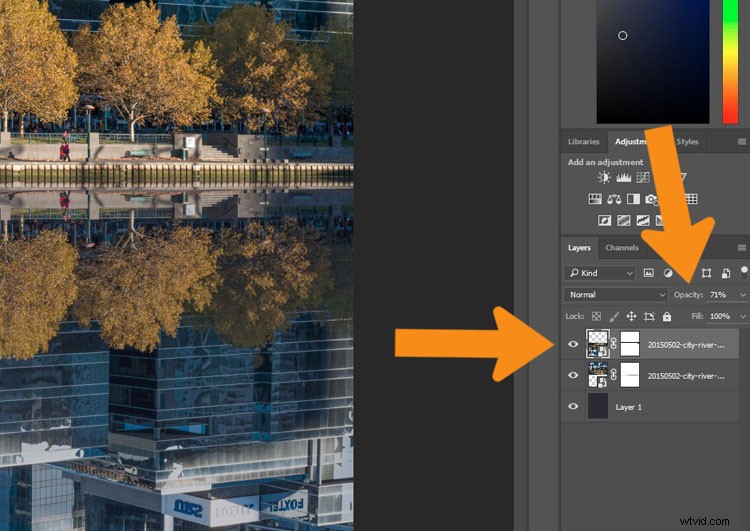Add an Invert adjustment layer
Viewport: 750px width, 531px height.
[605, 220]
